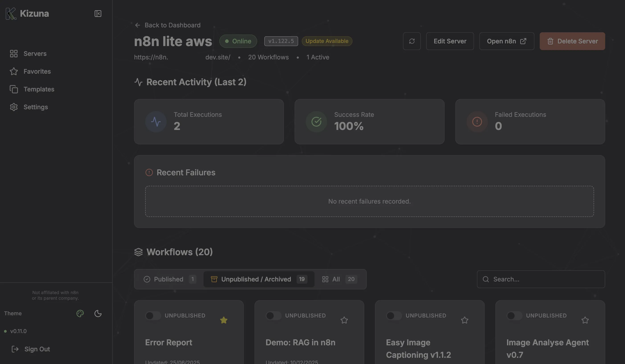Screen dimensions: 625x364
Task: Switch to dark mode moon icon
Action: (98, 313)
